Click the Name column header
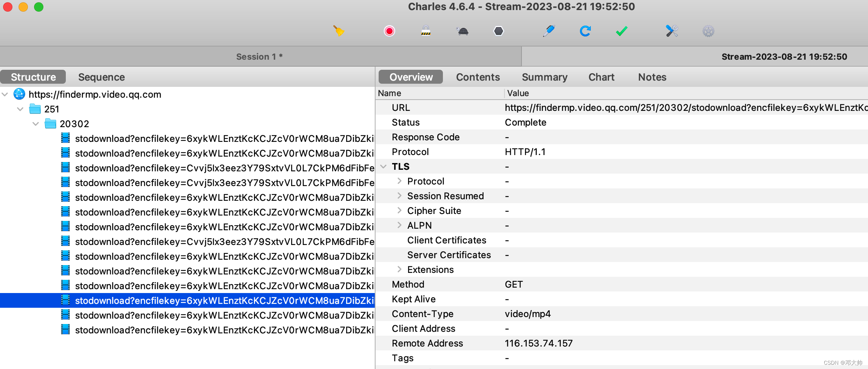The height and width of the screenshot is (369, 868). [x=440, y=93]
